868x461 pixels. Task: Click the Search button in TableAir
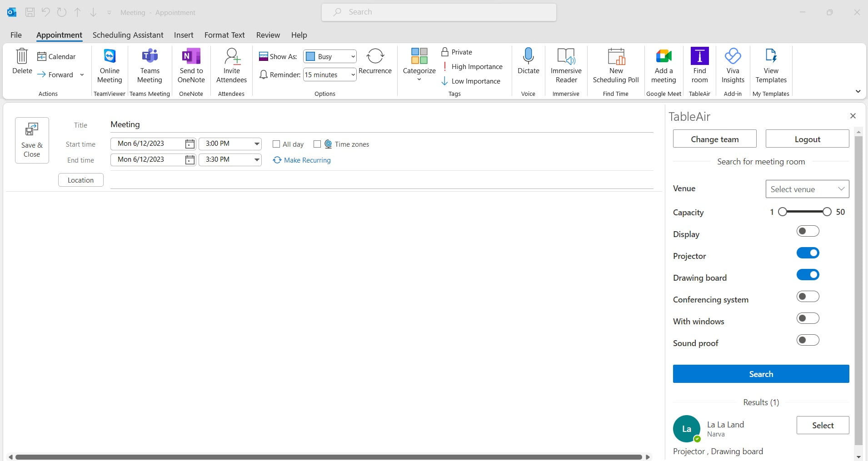[x=761, y=374]
